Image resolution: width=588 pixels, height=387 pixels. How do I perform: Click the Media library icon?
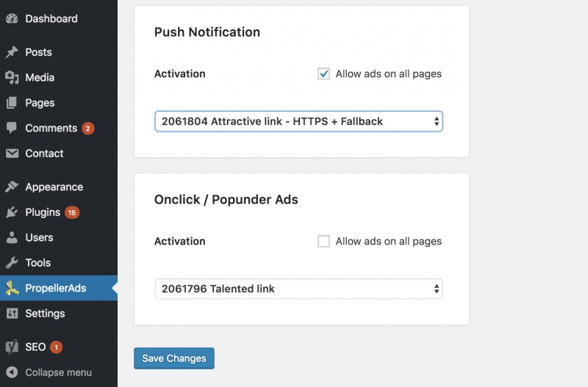(x=12, y=78)
